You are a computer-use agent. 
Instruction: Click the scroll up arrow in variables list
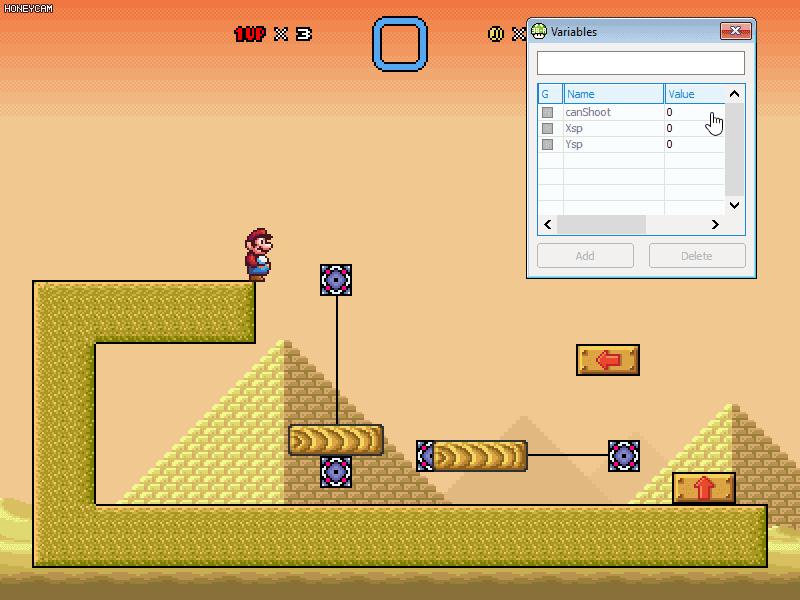coord(735,94)
